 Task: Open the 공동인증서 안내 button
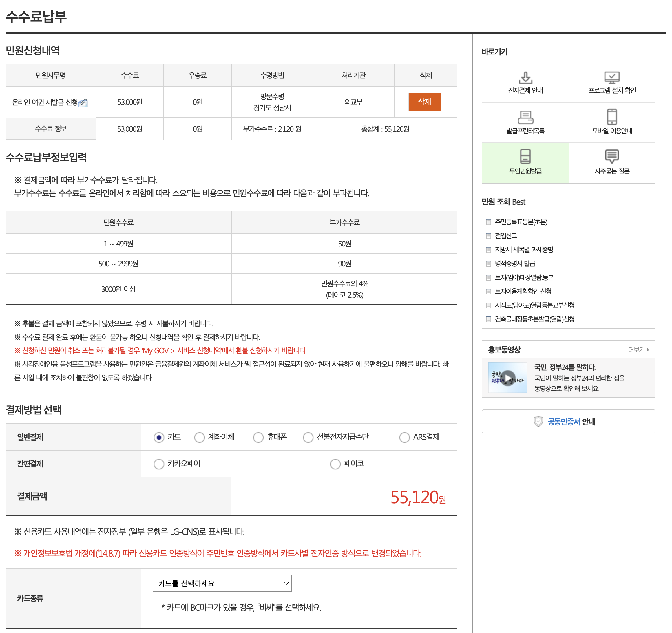point(568,421)
